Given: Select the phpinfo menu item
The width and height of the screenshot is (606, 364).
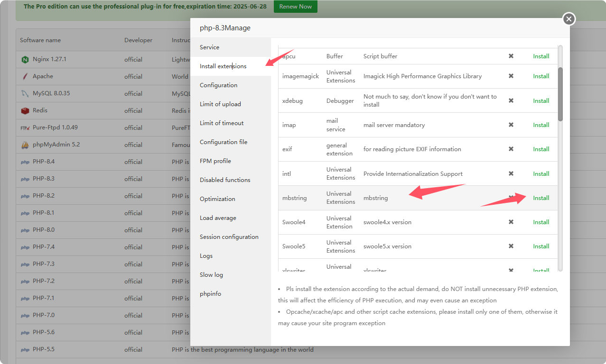Looking at the screenshot, I should pos(210,294).
